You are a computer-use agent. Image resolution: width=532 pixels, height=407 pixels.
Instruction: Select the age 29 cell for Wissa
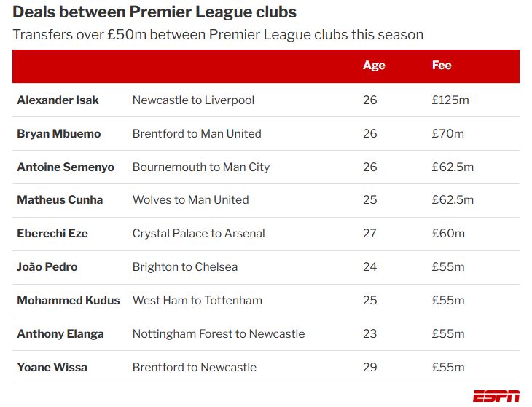(x=370, y=368)
